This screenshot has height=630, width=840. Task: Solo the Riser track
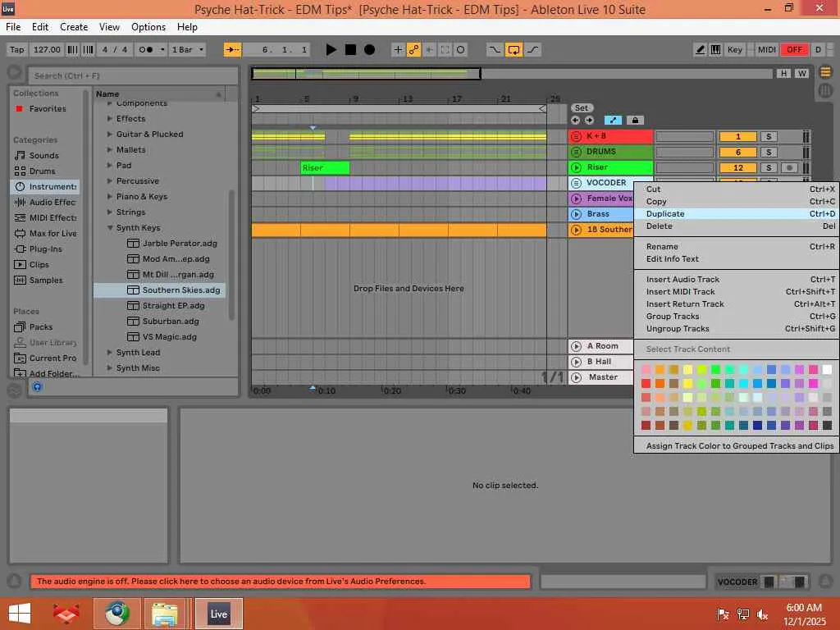(x=769, y=167)
